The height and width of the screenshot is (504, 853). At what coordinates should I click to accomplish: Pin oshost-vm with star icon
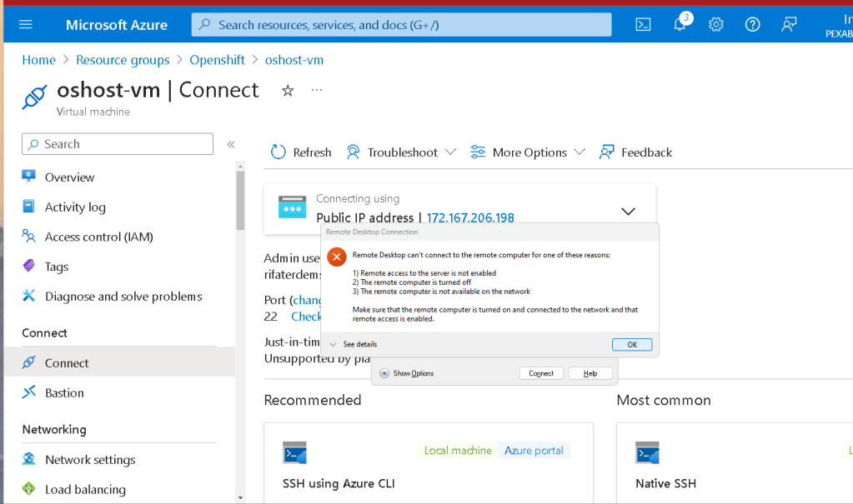288,90
